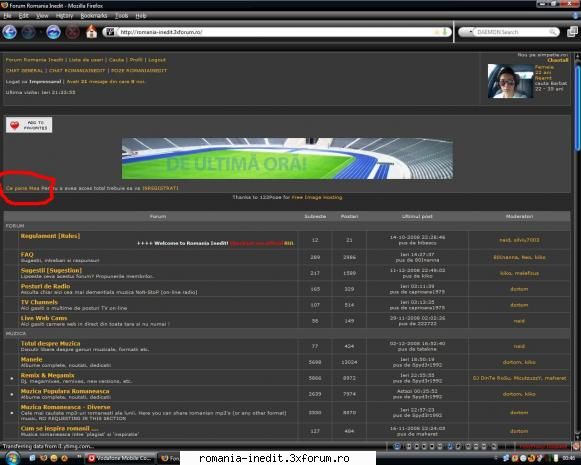The image size is (581, 465).
Task: Open the Muzica Populara Romaneasca forum
Action: tap(65, 391)
